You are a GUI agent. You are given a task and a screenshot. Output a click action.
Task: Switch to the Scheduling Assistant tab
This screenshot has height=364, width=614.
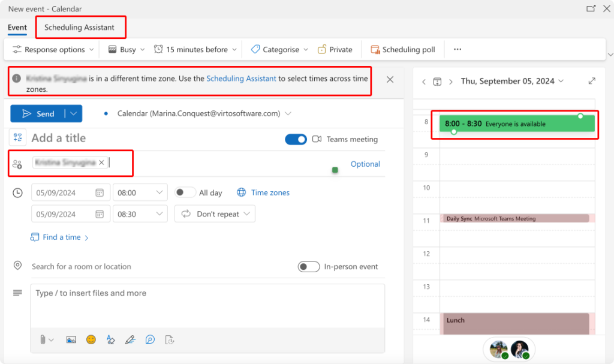click(x=79, y=28)
